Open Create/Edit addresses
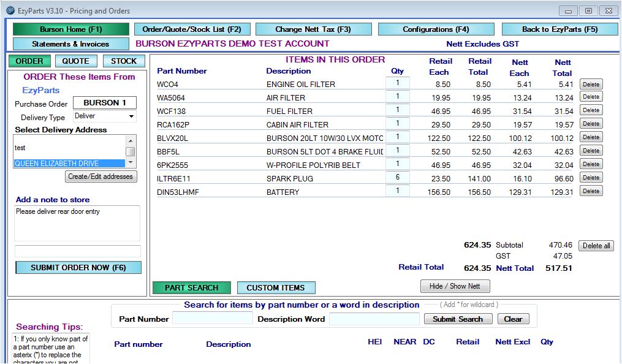Image resolution: width=622 pixels, height=364 pixels. click(101, 176)
